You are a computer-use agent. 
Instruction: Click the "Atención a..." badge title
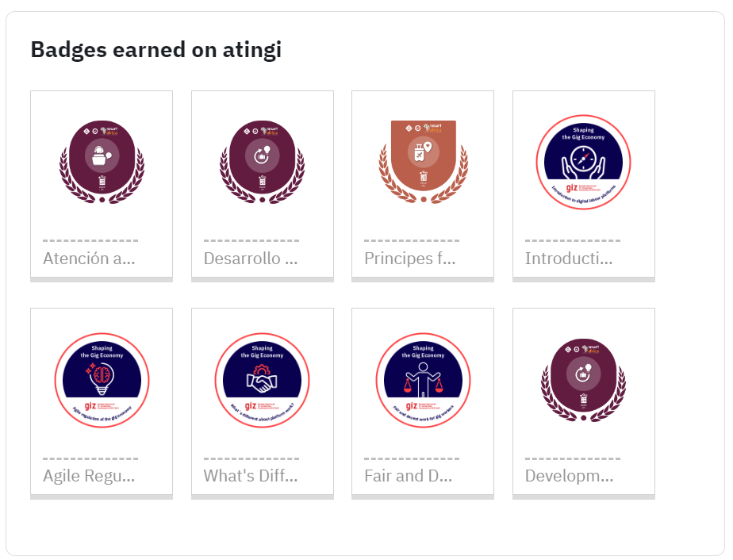coord(89,259)
